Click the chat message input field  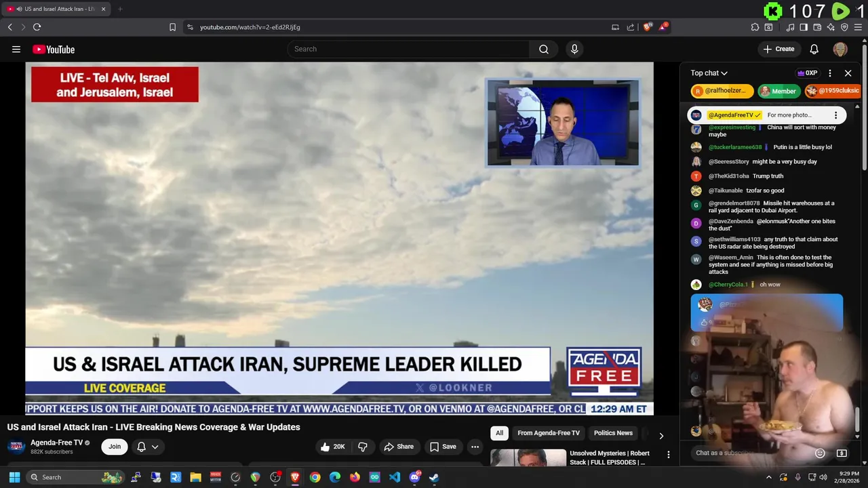click(749, 453)
